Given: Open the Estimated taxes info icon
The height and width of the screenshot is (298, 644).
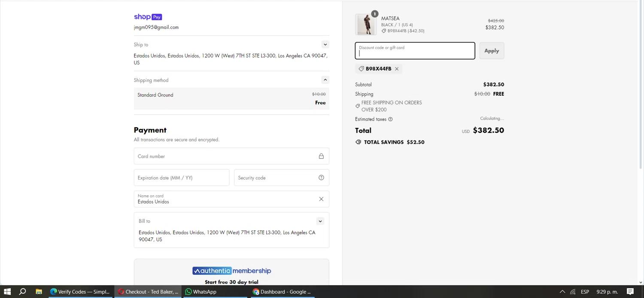Looking at the screenshot, I should point(390,119).
